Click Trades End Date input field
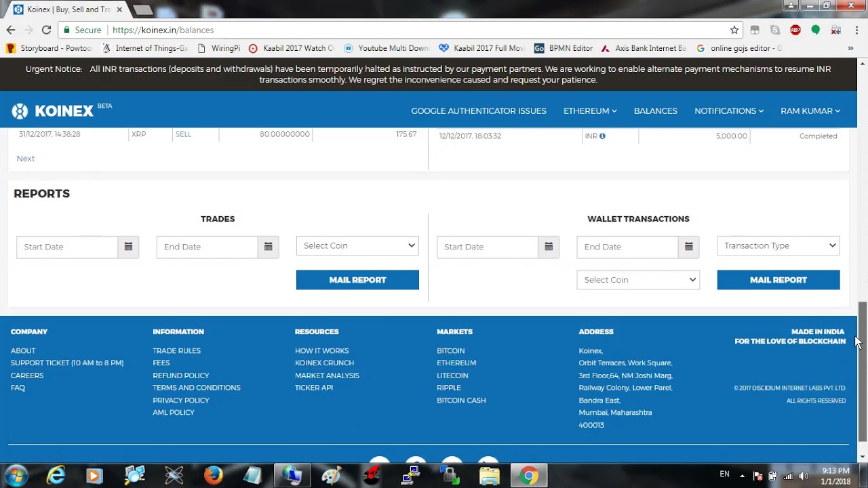The image size is (868, 488). [x=207, y=247]
